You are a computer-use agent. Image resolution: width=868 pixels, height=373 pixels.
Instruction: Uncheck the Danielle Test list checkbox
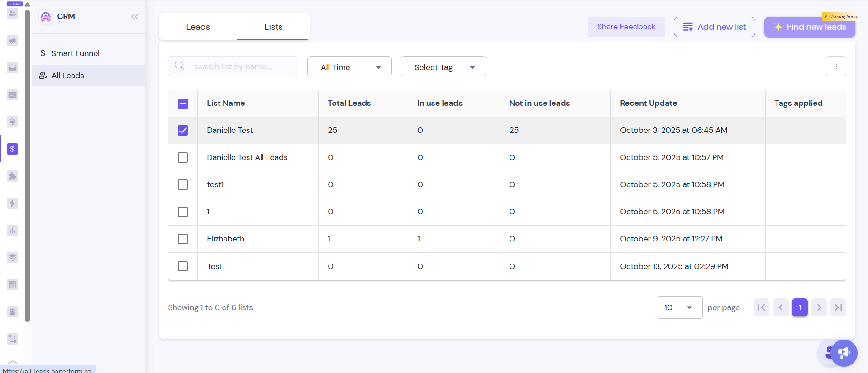coord(183,131)
